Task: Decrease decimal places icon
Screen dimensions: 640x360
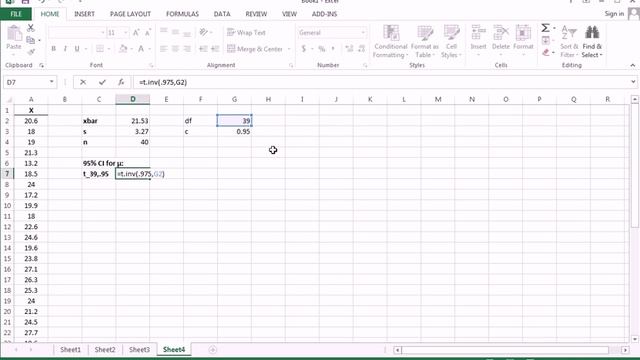Action: coord(361,49)
